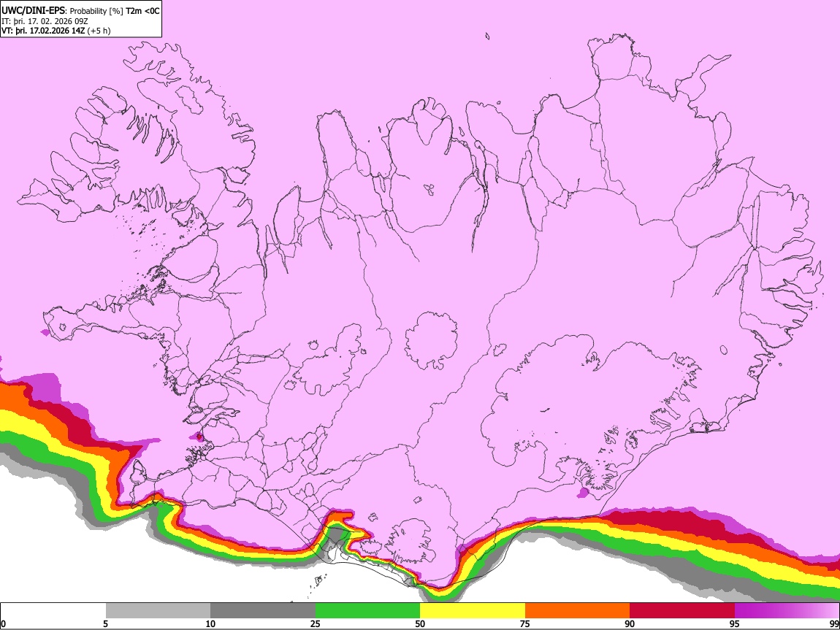
Task: Click the light gray 5–10% legend segment
Action: 158,611
